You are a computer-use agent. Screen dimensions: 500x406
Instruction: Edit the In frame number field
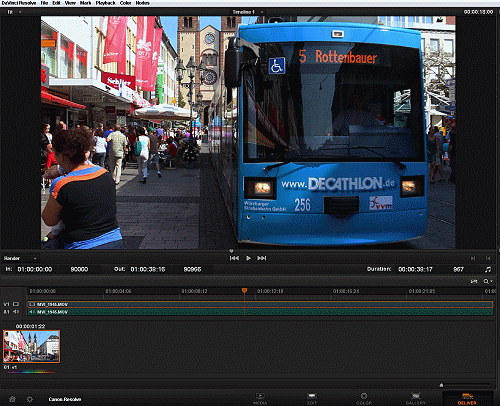pos(79,269)
